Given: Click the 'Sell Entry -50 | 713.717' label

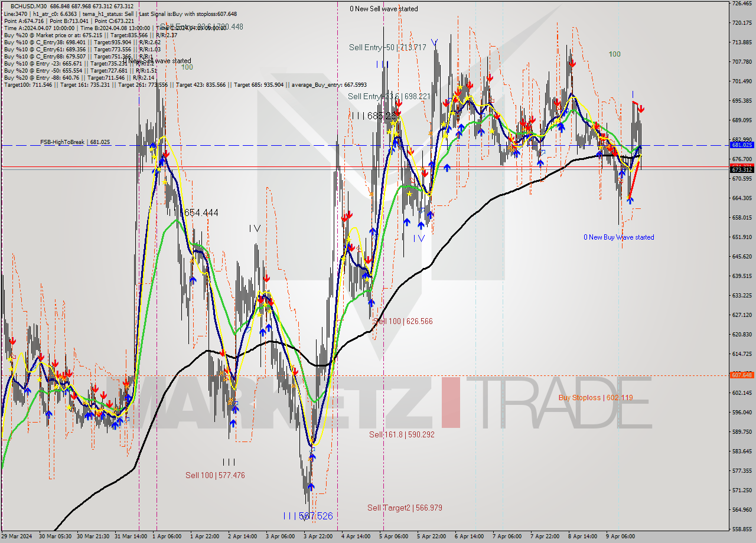Looking at the screenshot, I should [387, 47].
